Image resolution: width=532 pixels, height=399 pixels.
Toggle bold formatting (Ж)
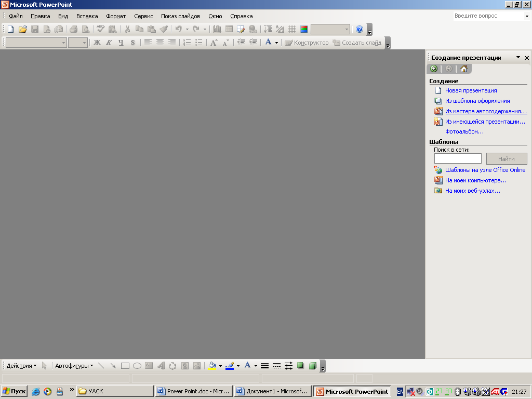[x=97, y=43]
